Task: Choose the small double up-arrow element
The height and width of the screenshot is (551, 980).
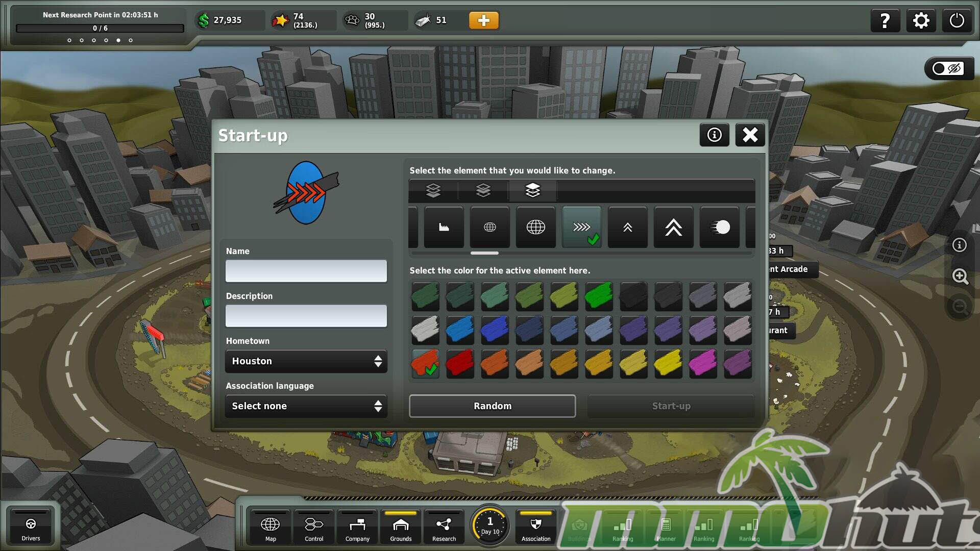Action: pyautogui.click(x=628, y=228)
